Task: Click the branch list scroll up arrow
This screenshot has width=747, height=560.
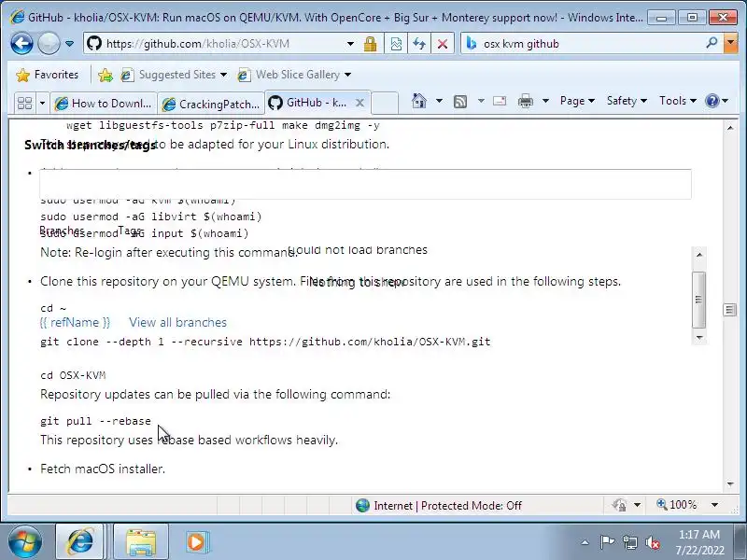Action: (x=698, y=255)
